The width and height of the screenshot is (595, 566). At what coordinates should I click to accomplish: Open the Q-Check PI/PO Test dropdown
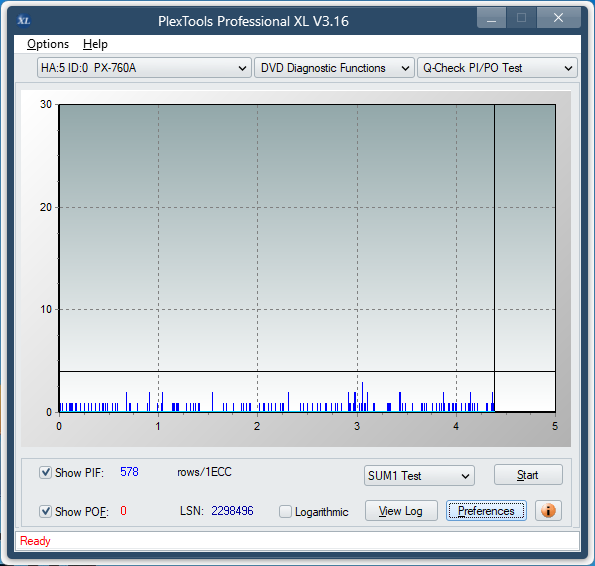497,68
